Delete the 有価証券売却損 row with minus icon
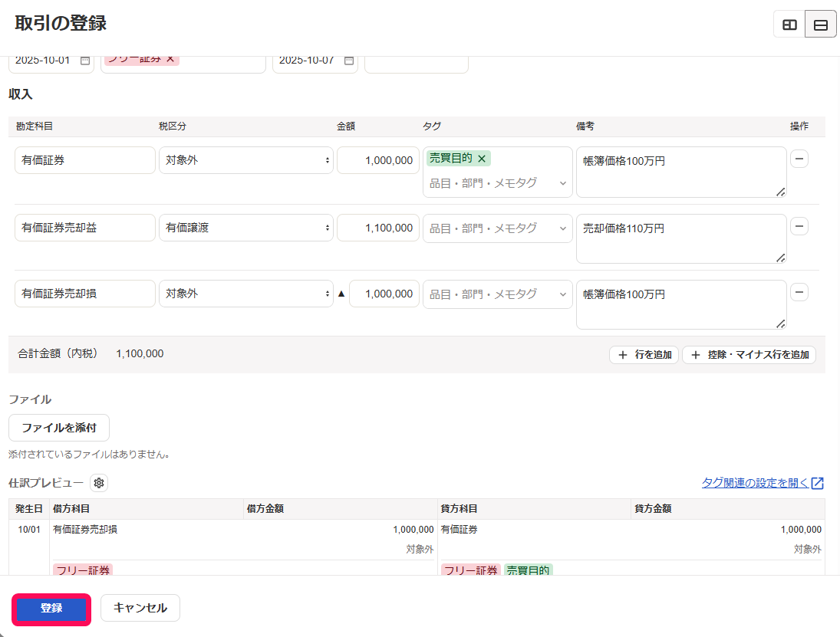This screenshot has width=840, height=637. (x=799, y=292)
